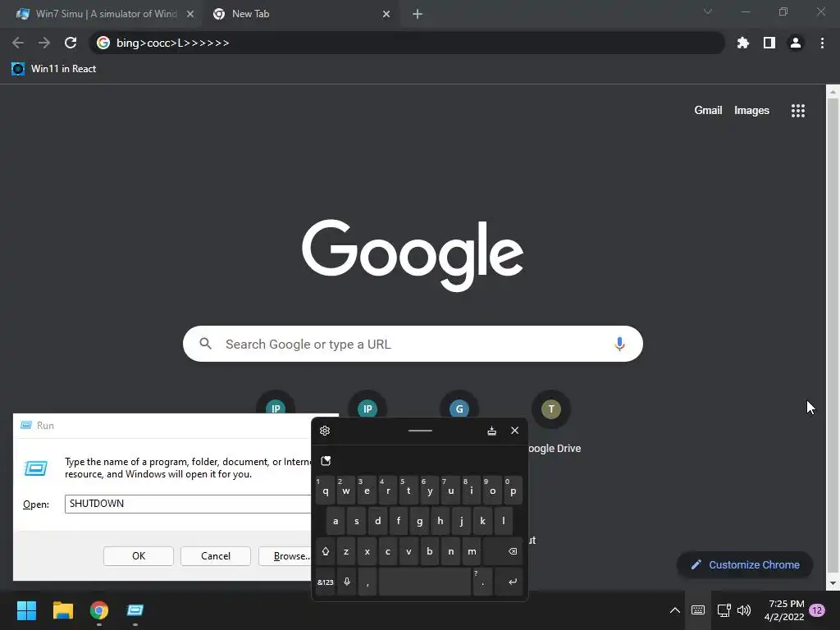Screen dimensions: 840x630
Task: Show hidden tray icons chevron
Action: coord(675,610)
